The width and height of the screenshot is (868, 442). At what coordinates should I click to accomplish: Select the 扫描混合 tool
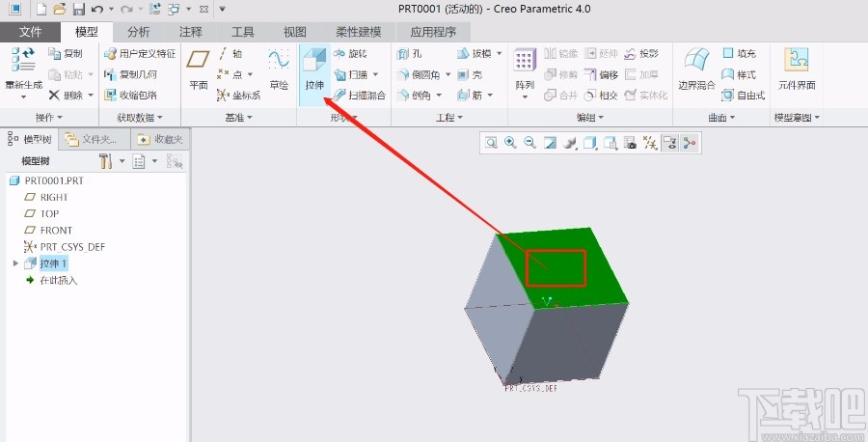[360, 96]
